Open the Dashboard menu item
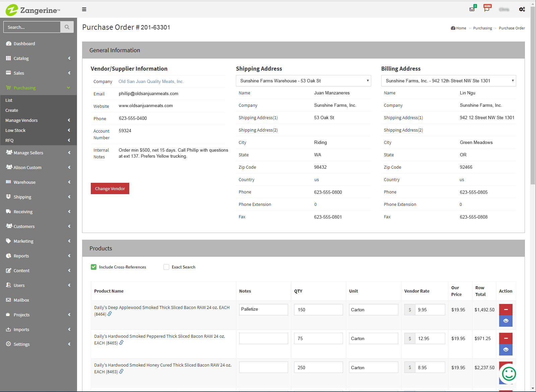Image resolution: width=536 pixels, height=392 pixels. pos(38,44)
